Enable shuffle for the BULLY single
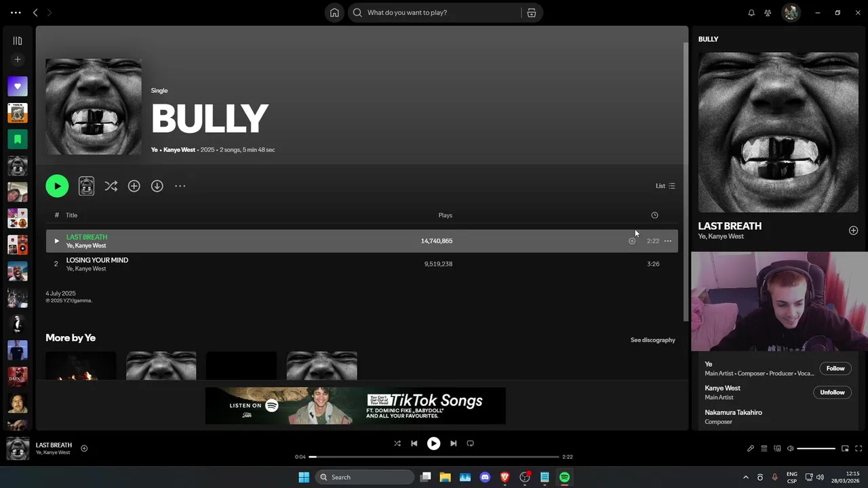868x488 pixels. (x=111, y=186)
